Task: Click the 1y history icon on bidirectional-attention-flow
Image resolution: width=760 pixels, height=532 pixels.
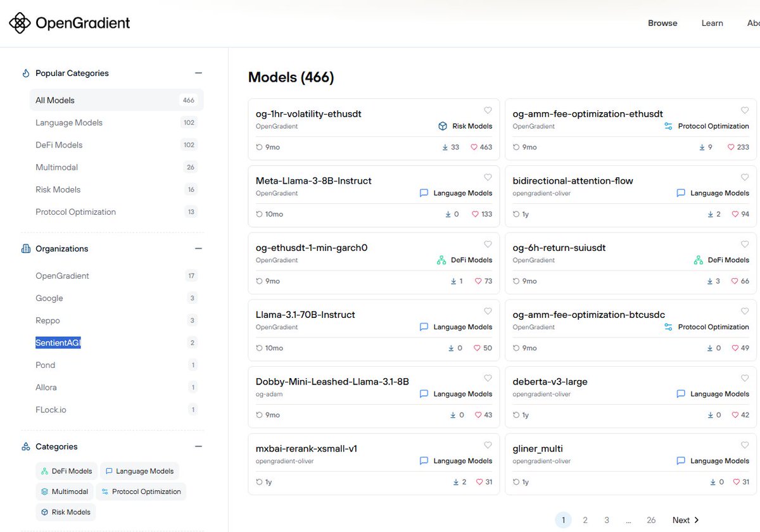Action: click(x=516, y=214)
